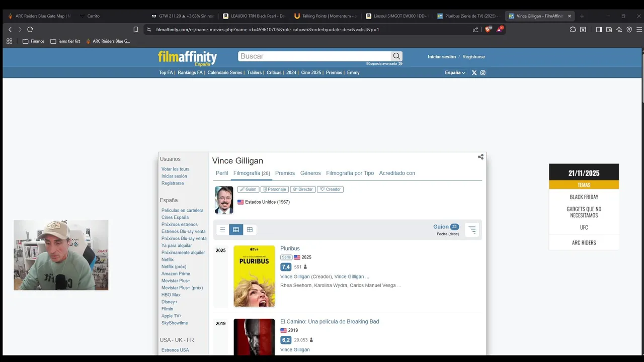644x362 pixels.
Task: Open the Brave Rewards triangle icon
Action: coord(500,29)
